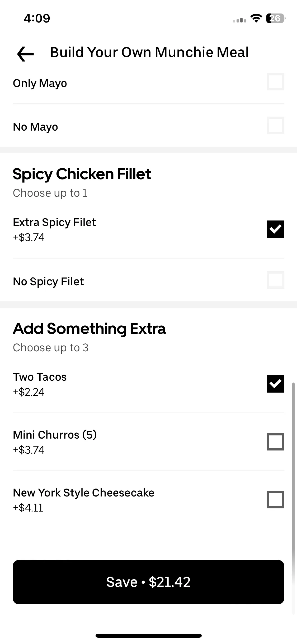Tap the Build Your Own Munchie Meal title
297x644 pixels.
[149, 52]
